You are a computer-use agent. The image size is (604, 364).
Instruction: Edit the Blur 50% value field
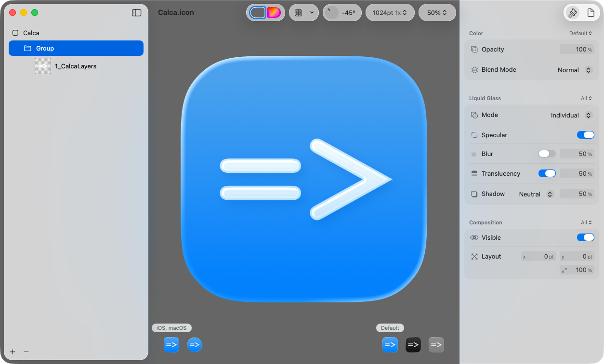tap(577, 154)
